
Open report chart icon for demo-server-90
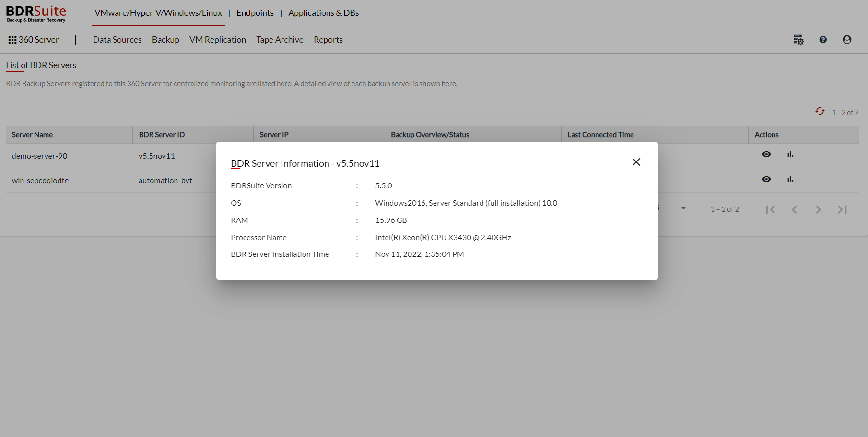click(x=790, y=154)
